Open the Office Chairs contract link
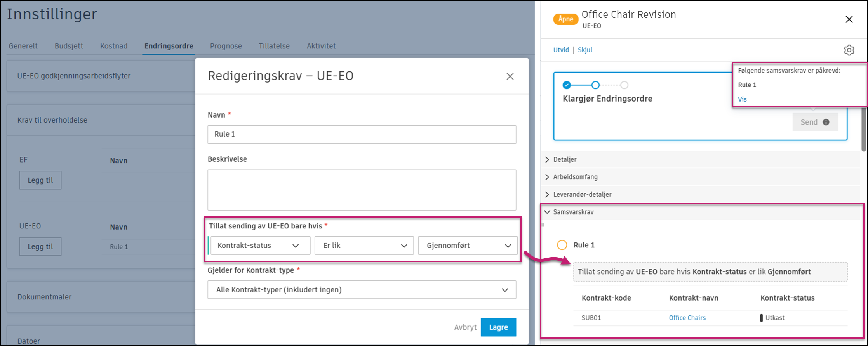This screenshot has height=346, width=868. (687, 318)
